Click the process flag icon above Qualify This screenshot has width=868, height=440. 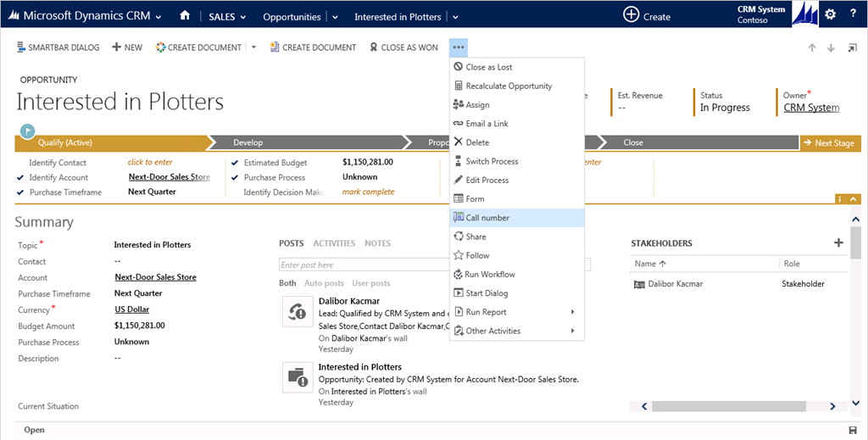pos(28,131)
